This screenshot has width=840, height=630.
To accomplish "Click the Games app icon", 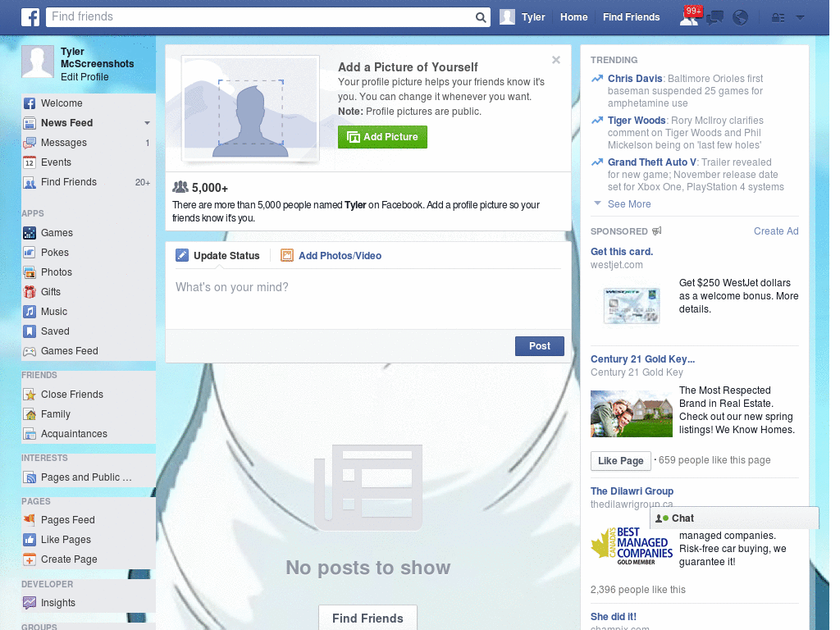I will click(x=30, y=233).
